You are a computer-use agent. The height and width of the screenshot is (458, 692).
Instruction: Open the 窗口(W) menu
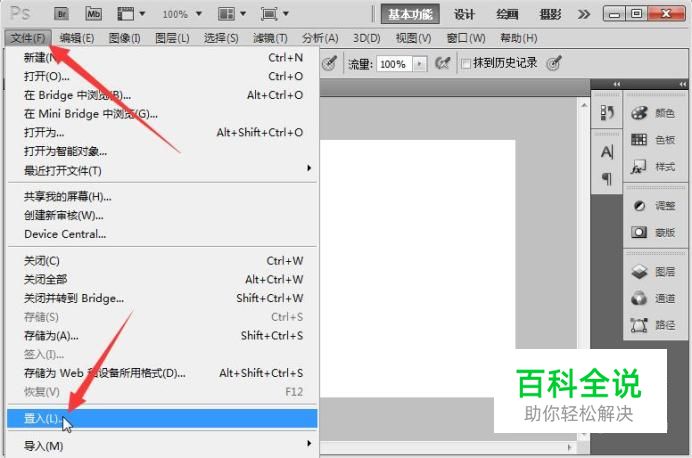point(466,38)
